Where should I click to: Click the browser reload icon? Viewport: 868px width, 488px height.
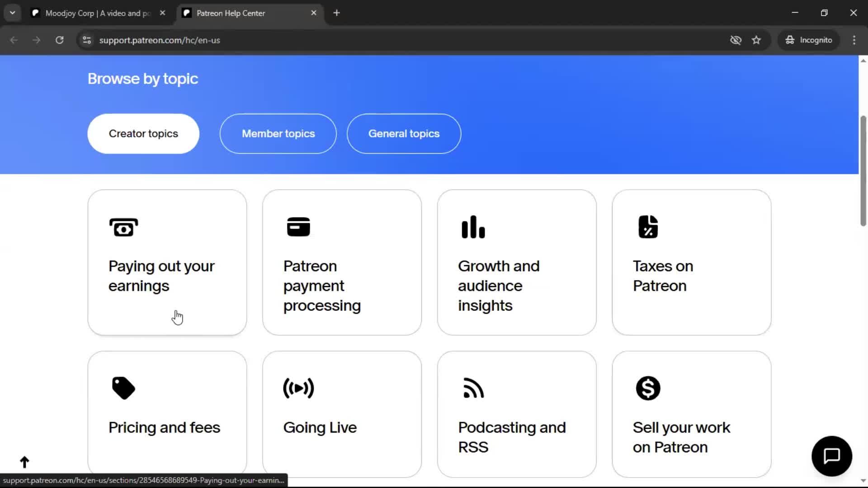[x=59, y=40]
